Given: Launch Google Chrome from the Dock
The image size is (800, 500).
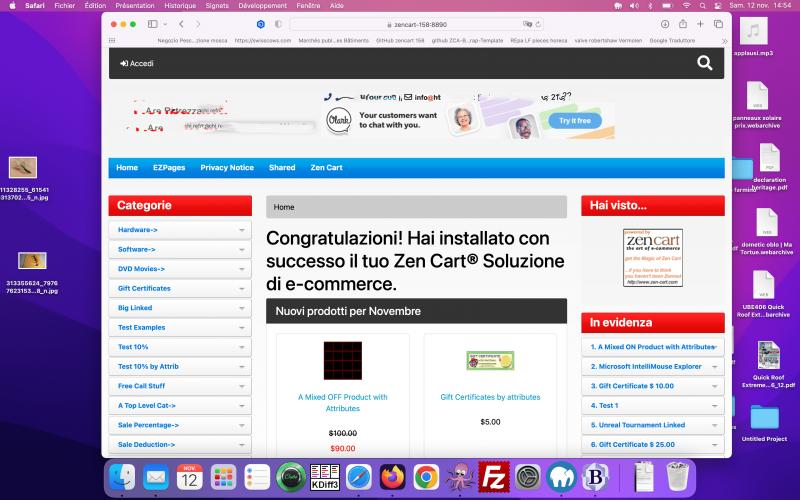Looking at the screenshot, I should click(426, 478).
